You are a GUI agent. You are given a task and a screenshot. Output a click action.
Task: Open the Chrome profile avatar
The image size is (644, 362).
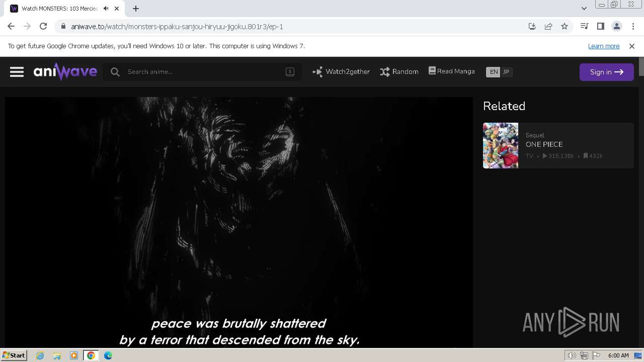(617, 26)
